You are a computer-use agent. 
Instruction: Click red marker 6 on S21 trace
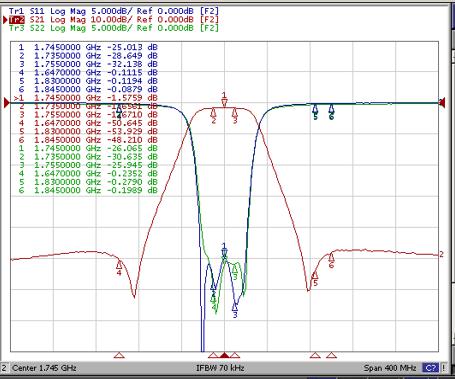pyautogui.click(x=331, y=260)
